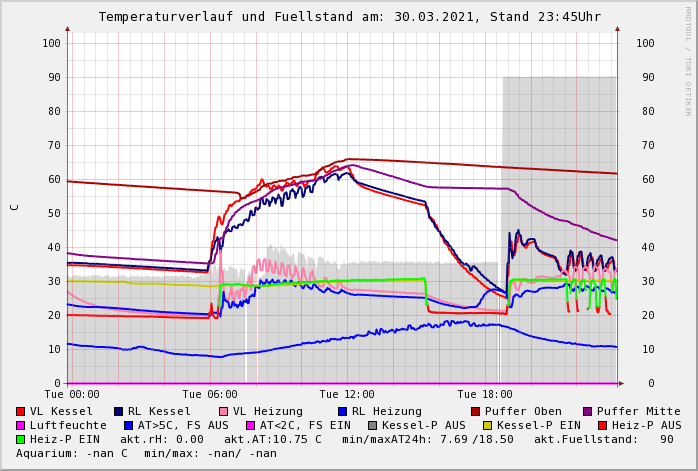Click the magenta Luftfeuchte legend swatch
This screenshot has width=698, height=471.
click(x=21, y=425)
